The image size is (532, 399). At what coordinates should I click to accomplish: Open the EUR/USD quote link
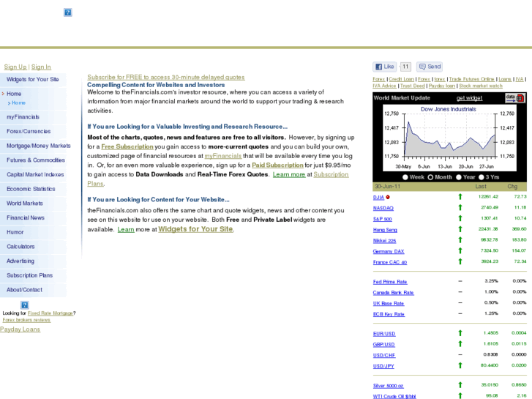384,334
